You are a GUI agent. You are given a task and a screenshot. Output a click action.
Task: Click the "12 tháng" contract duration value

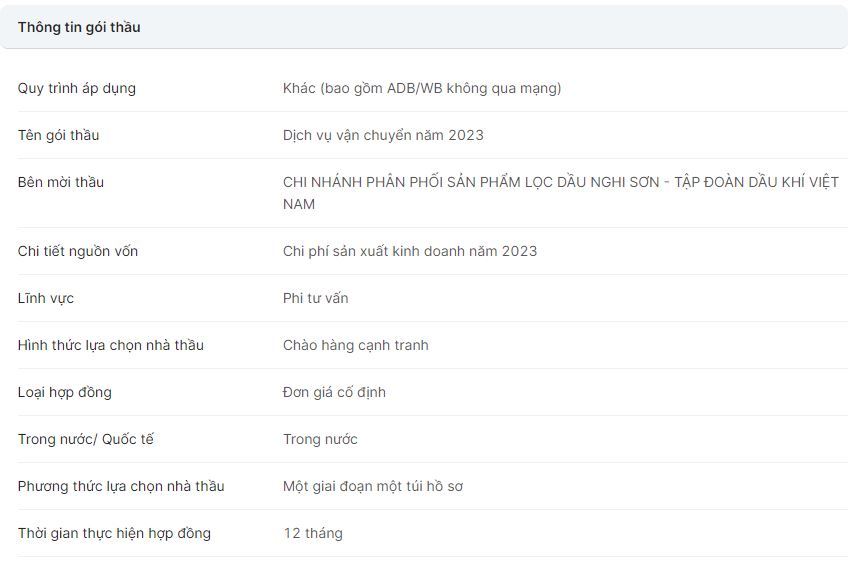(313, 533)
